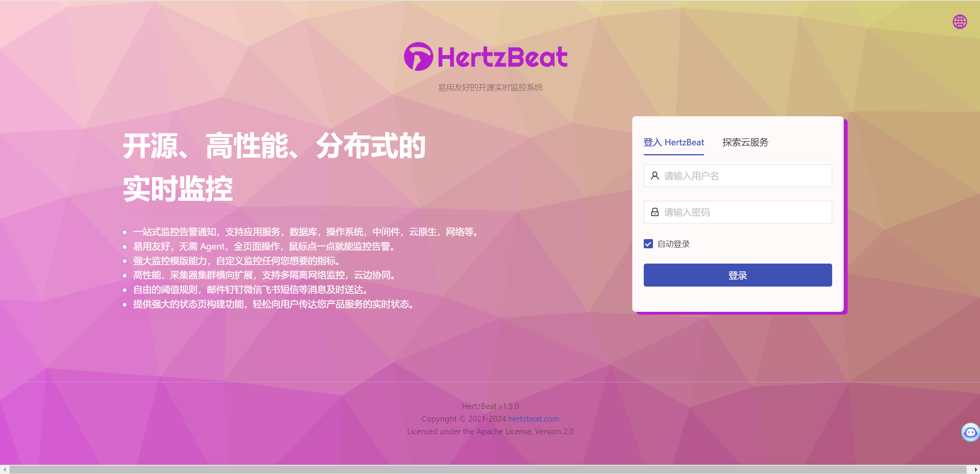Open the language switcher globe icon
This screenshot has width=980, height=474.
tap(960, 22)
